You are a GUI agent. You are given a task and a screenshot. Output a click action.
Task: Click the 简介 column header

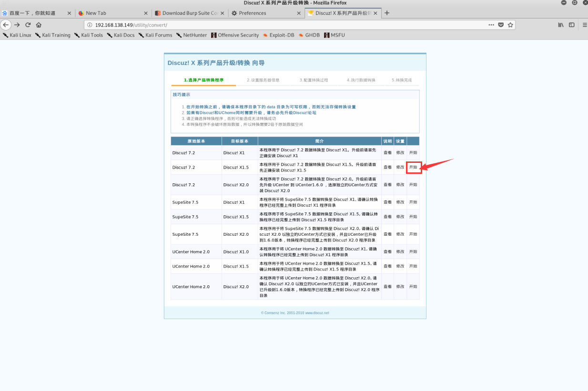click(x=320, y=141)
